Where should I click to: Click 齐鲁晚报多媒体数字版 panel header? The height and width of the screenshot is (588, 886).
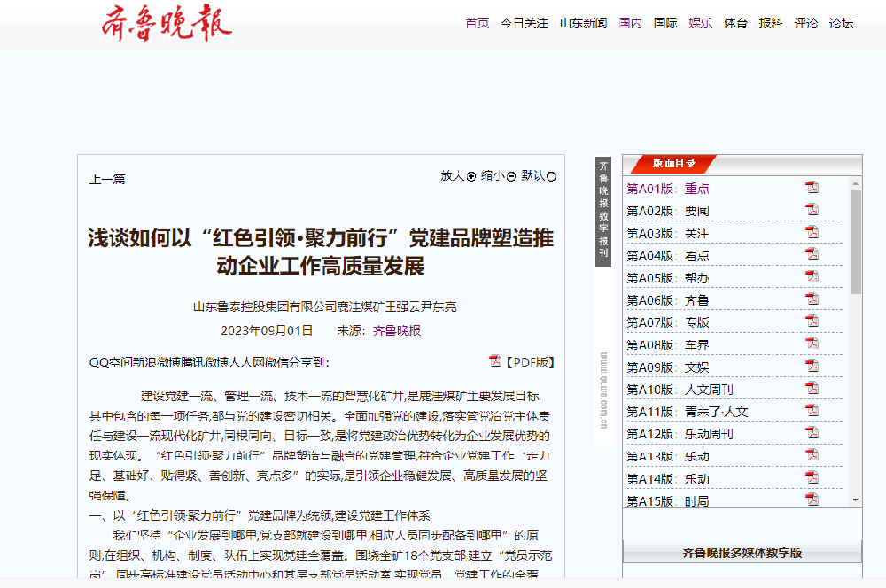pyautogui.click(x=742, y=553)
